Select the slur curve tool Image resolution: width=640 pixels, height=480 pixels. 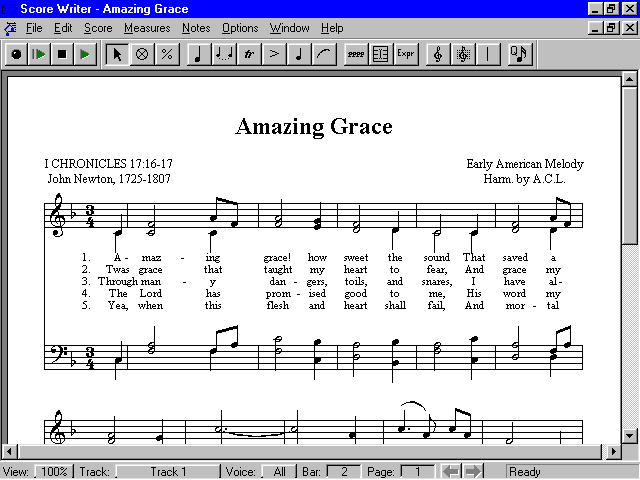point(324,54)
